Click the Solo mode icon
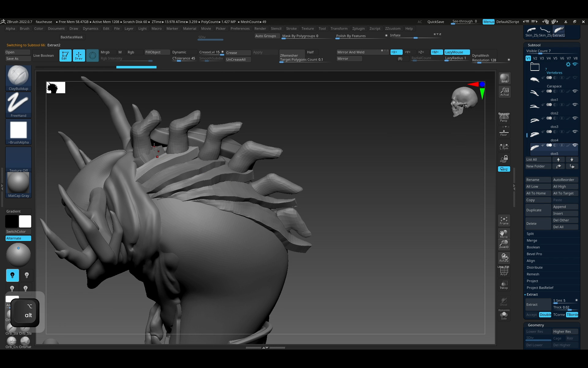Screen dimensions: 588x368 (x=504, y=315)
